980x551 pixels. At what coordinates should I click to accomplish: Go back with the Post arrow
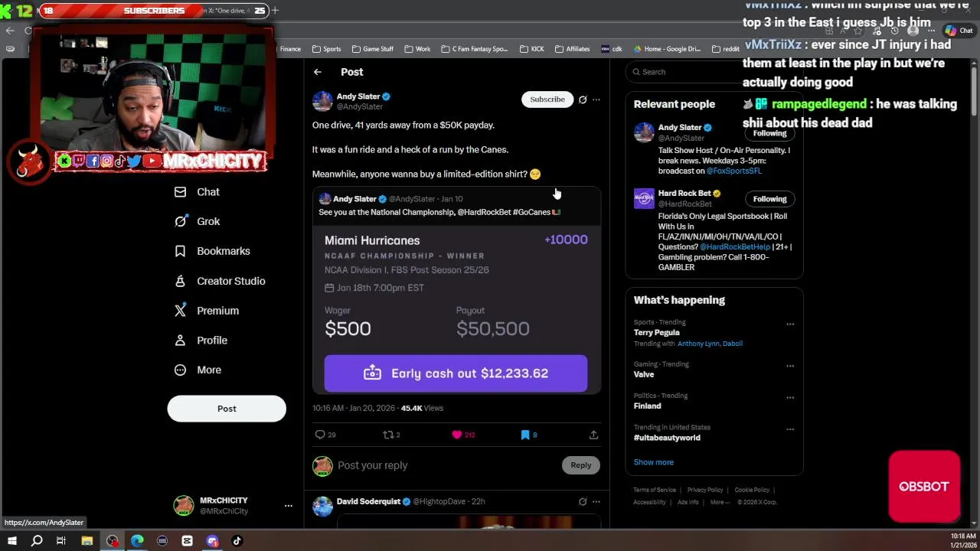click(x=318, y=72)
